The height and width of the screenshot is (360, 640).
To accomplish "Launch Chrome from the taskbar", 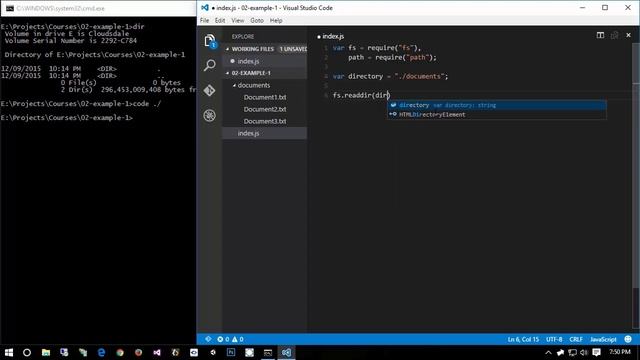I will click(120, 352).
